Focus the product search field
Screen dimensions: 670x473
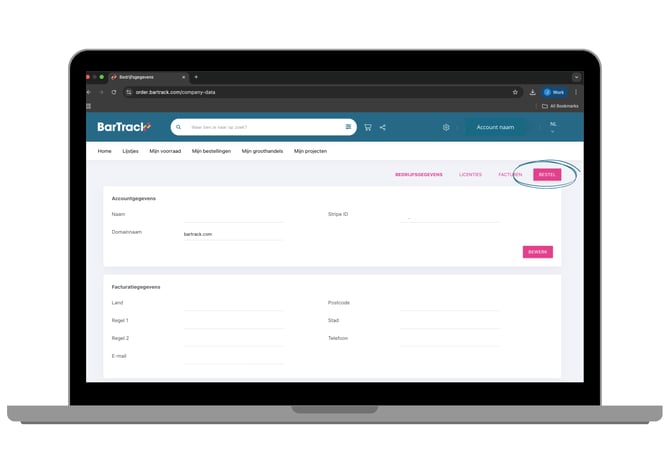pos(265,127)
